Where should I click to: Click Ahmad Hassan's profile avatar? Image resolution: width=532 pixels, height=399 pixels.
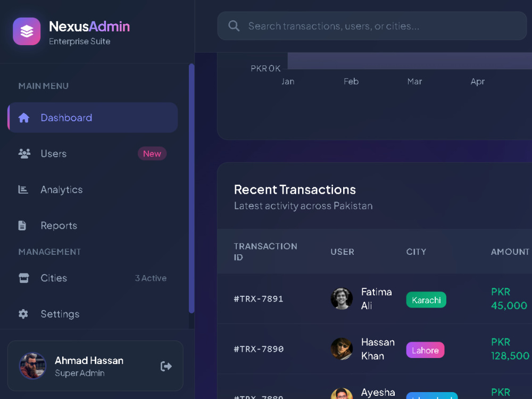tap(32, 366)
